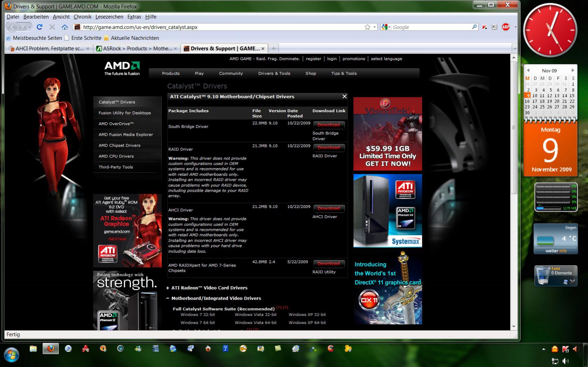Screen dimensions: 588x367
Task: Open Windows Vista 32-bit Catalyst Suite link
Action: click(255, 315)
